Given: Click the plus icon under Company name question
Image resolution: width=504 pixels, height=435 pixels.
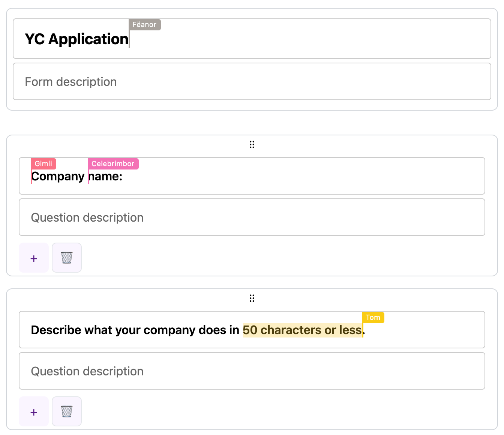Looking at the screenshot, I should 34,258.
